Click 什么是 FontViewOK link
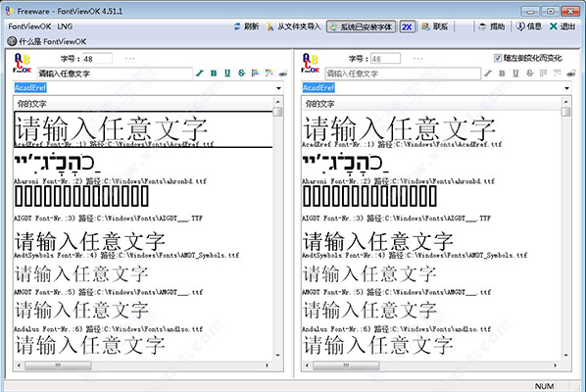Viewport: 586px width, 392px height. (x=47, y=41)
